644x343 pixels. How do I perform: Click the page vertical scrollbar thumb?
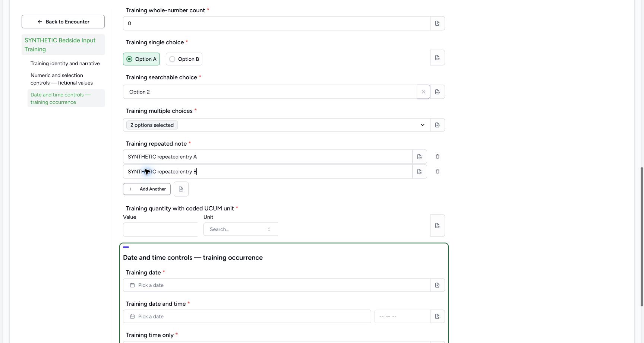pyautogui.click(x=642, y=236)
